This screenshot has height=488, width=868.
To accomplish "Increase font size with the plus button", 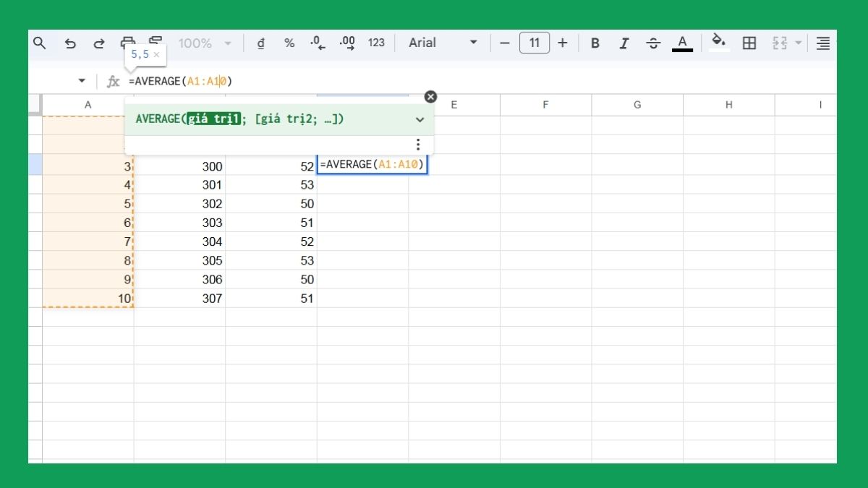I will 563,43.
